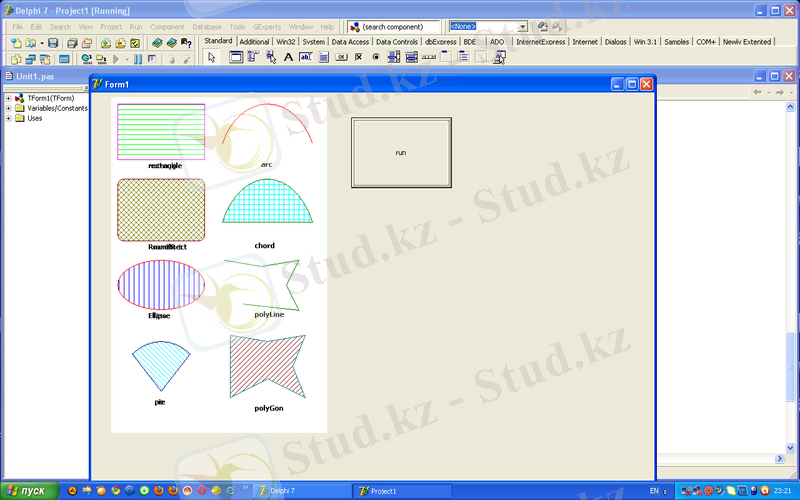The image size is (800, 500).
Task: Click the Project1 taskbar button
Action: 400,491
